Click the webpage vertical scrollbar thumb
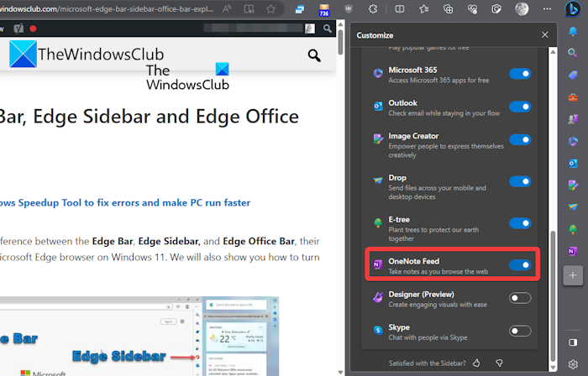 [x=340, y=42]
